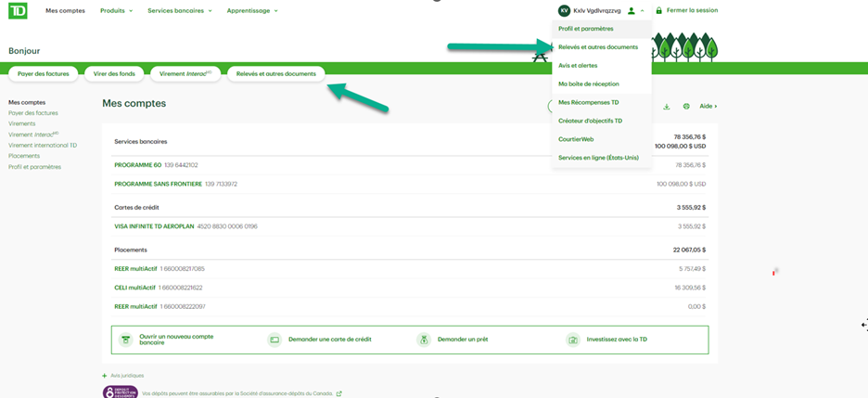
Task: Open the VISA INFINITE TD AEROPLAN account
Action: [x=155, y=226]
